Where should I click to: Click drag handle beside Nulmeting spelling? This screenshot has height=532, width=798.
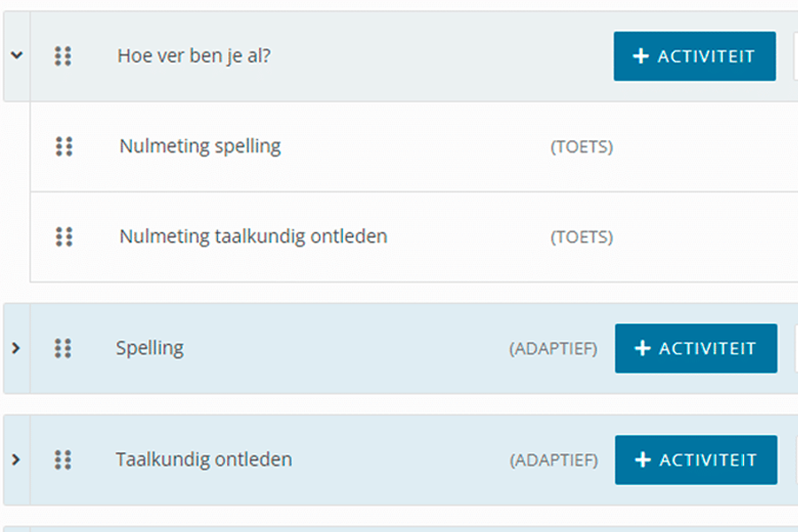(64, 146)
